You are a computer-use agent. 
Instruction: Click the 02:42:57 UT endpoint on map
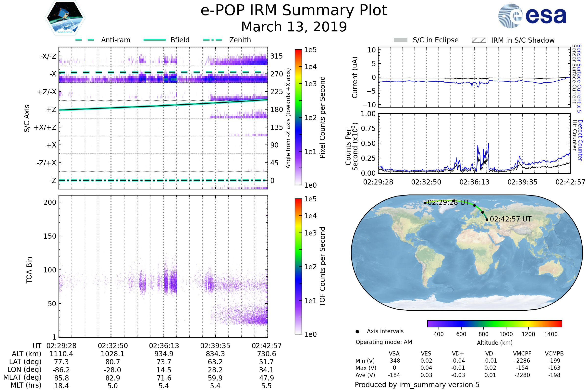(487, 220)
